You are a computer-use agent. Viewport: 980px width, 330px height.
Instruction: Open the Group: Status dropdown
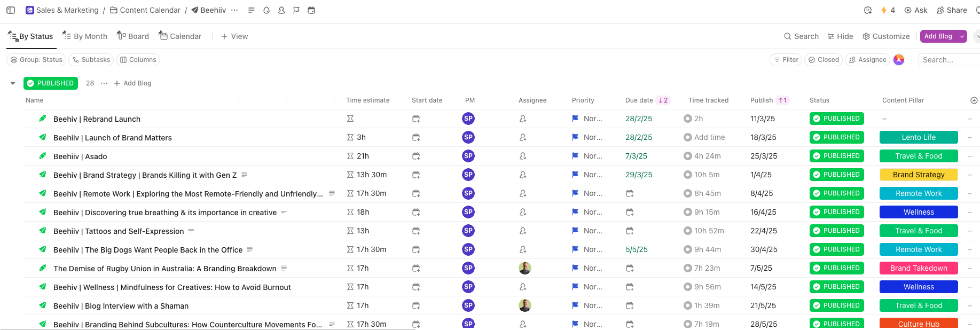pos(36,60)
